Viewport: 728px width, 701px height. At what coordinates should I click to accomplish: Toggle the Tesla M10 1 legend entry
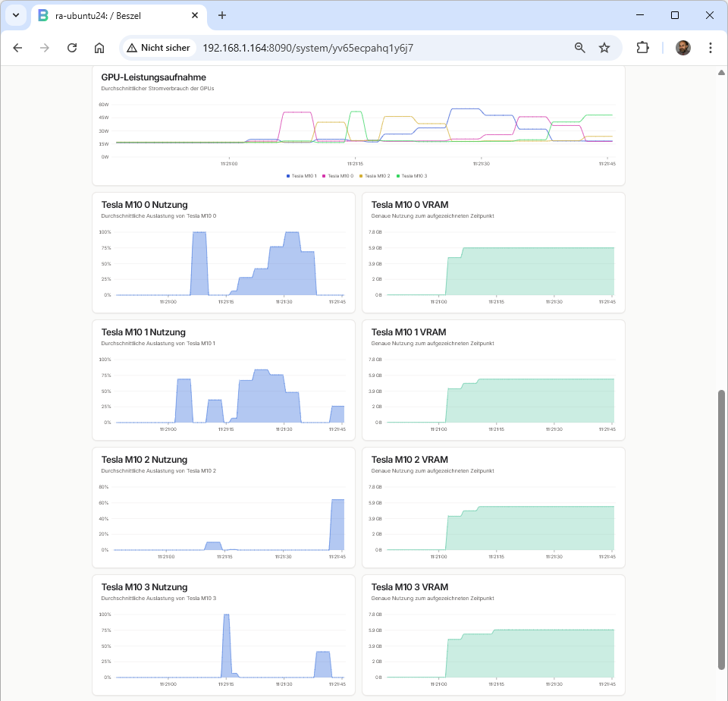[x=303, y=176]
